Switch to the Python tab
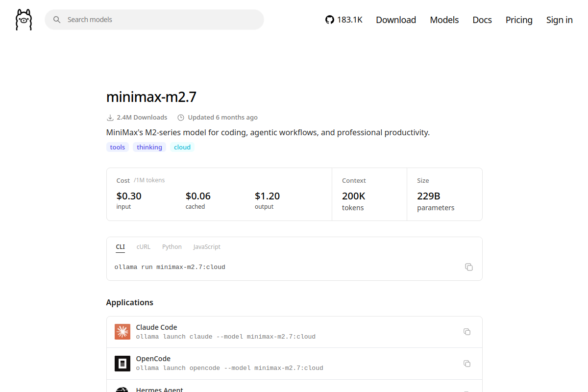Screen dimensions: 588x392 point(172,247)
